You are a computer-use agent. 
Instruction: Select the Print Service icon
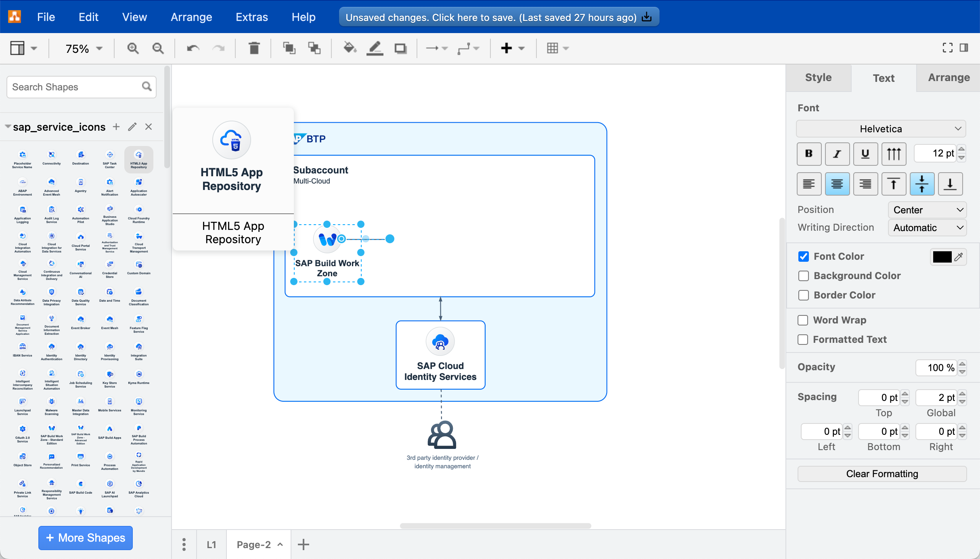point(81,460)
